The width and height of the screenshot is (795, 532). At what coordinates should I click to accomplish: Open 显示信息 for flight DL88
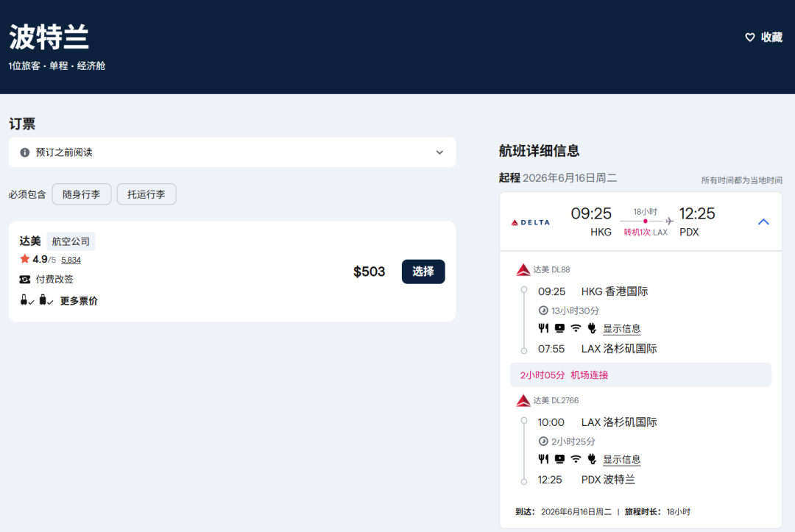pyautogui.click(x=621, y=329)
